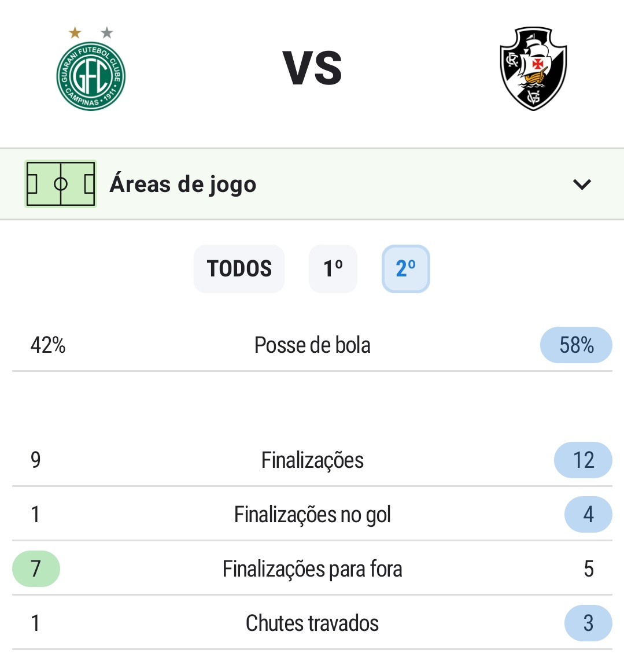Viewport: 624px width, 672px height.
Task: Click the green 7 badge
Action: (36, 569)
